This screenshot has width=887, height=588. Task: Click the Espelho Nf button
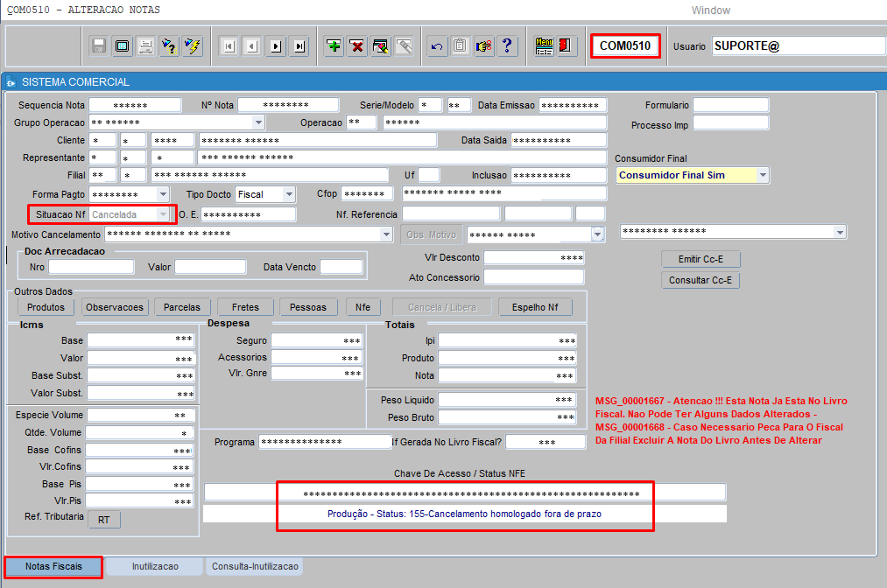coord(535,307)
